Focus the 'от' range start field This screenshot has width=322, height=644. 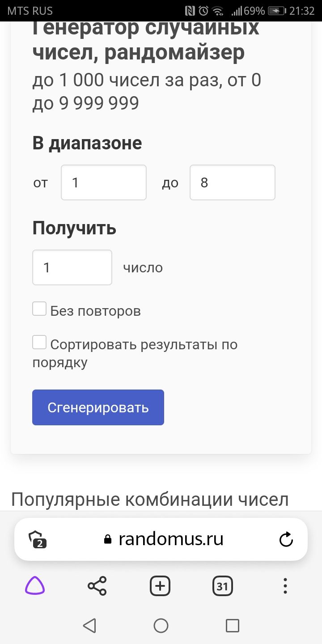[104, 182]
